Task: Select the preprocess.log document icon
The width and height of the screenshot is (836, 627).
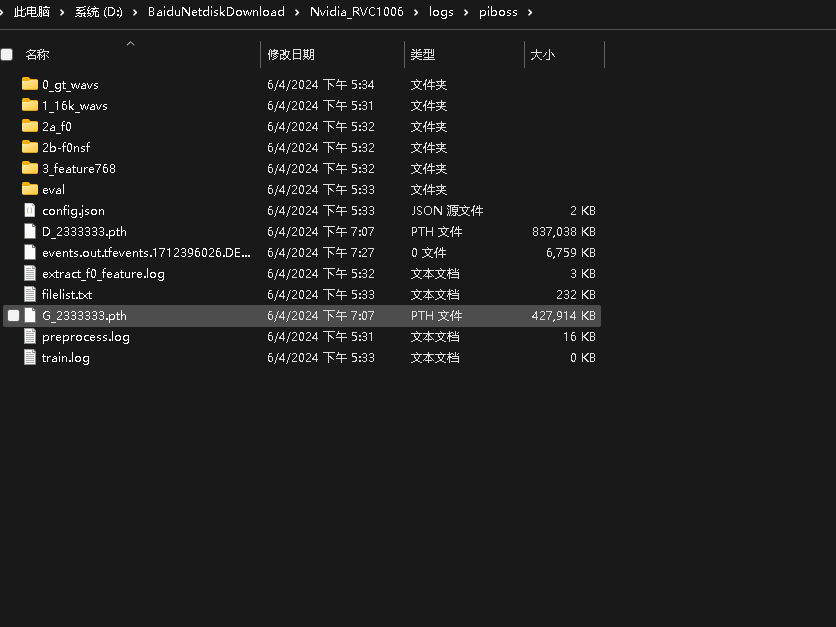Action: coord(30,336)
